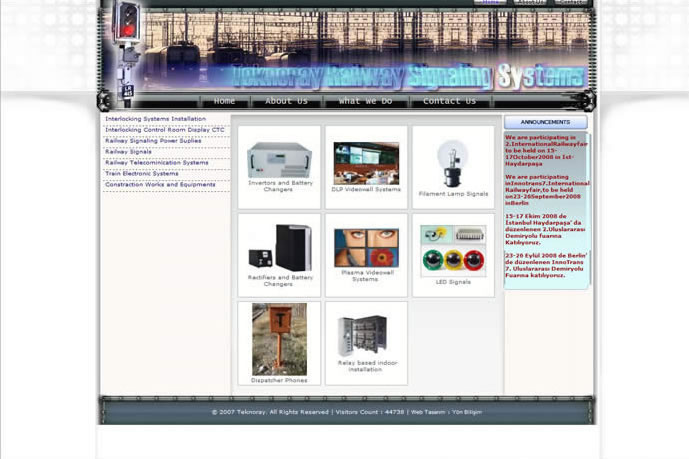Open the Rectifiers and Battery Chargers image
This screenshot has height=459, width=689.
point(279,248)
